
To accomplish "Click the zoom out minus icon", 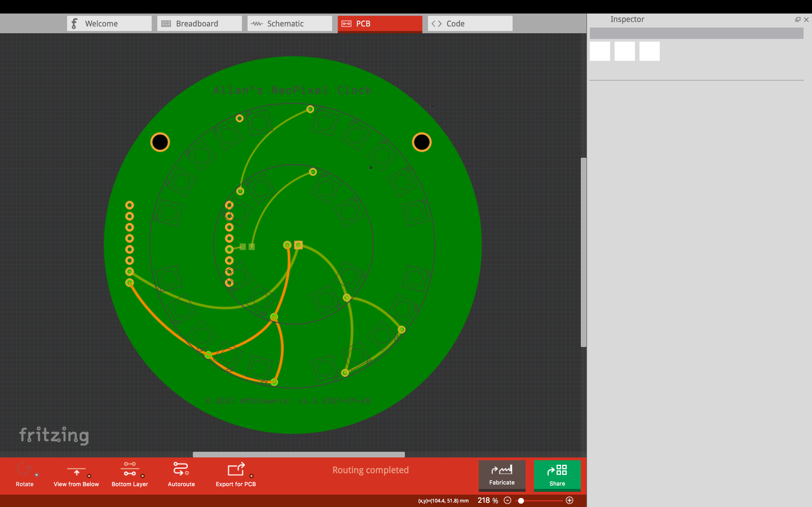I will 507,500.
